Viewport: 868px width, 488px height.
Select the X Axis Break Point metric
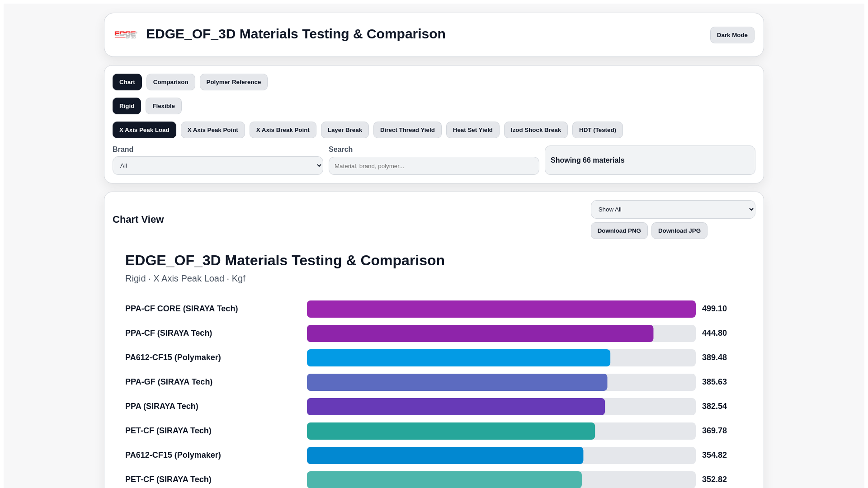click(283, 130)
